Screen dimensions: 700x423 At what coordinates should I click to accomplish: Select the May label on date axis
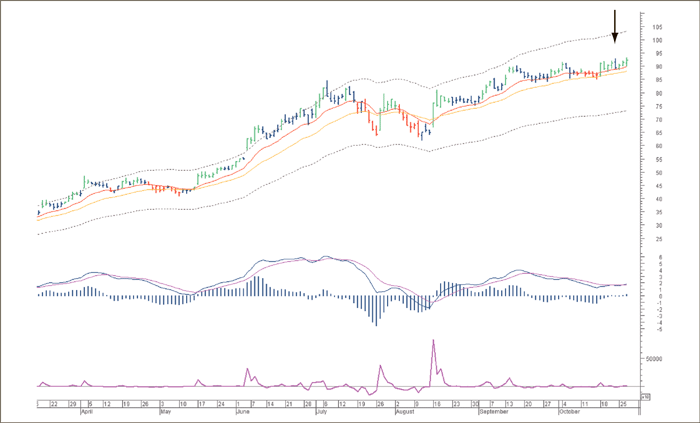[x=166, y=411]
